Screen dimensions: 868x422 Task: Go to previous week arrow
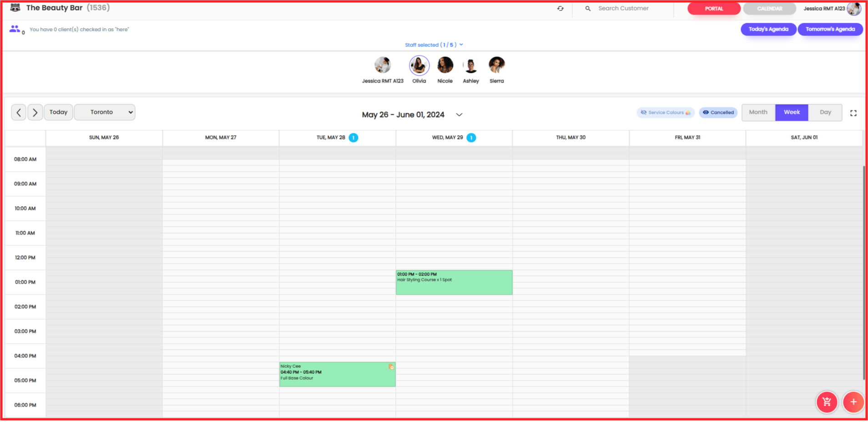tap(19, 112)
